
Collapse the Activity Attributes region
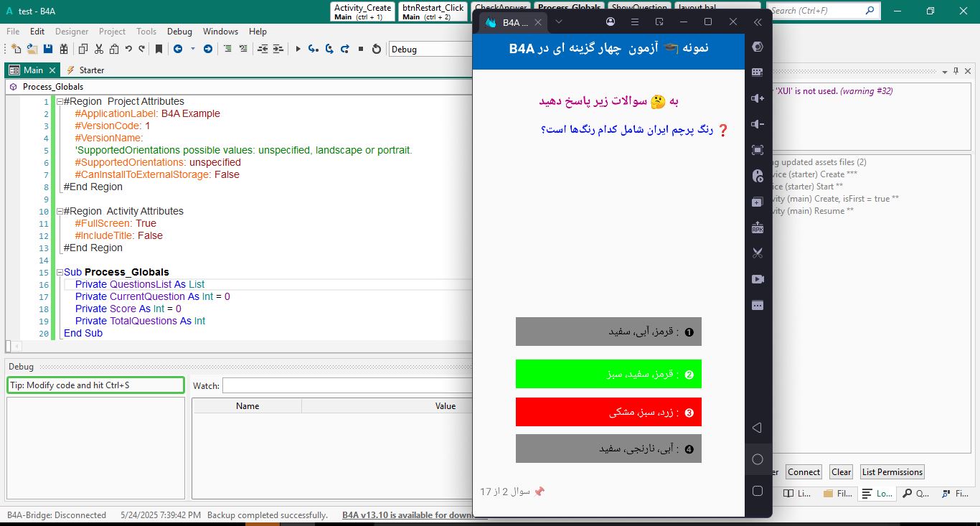tap(60, 211)
